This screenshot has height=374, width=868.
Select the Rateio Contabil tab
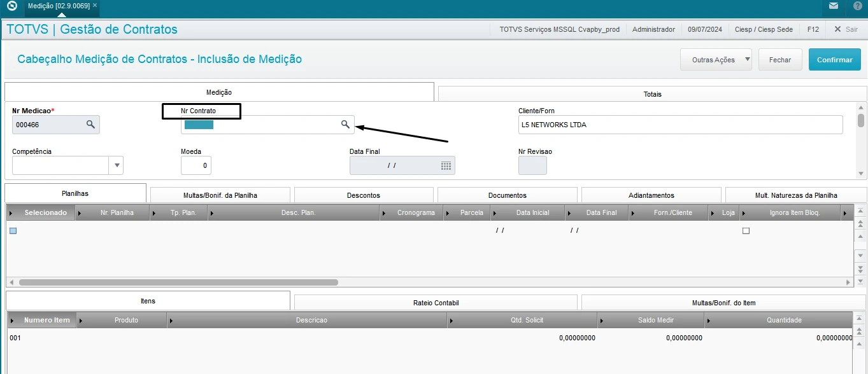pyautogui.click(x=436, y=303)
